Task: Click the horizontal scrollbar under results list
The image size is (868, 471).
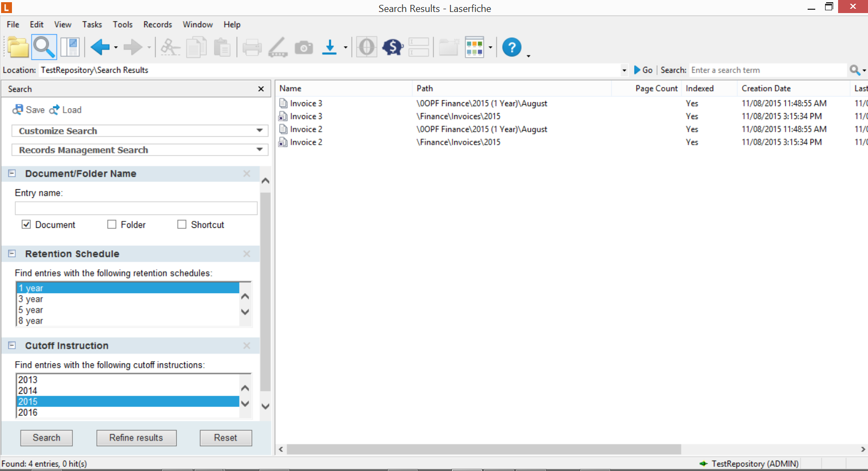Action: point(483,449)
